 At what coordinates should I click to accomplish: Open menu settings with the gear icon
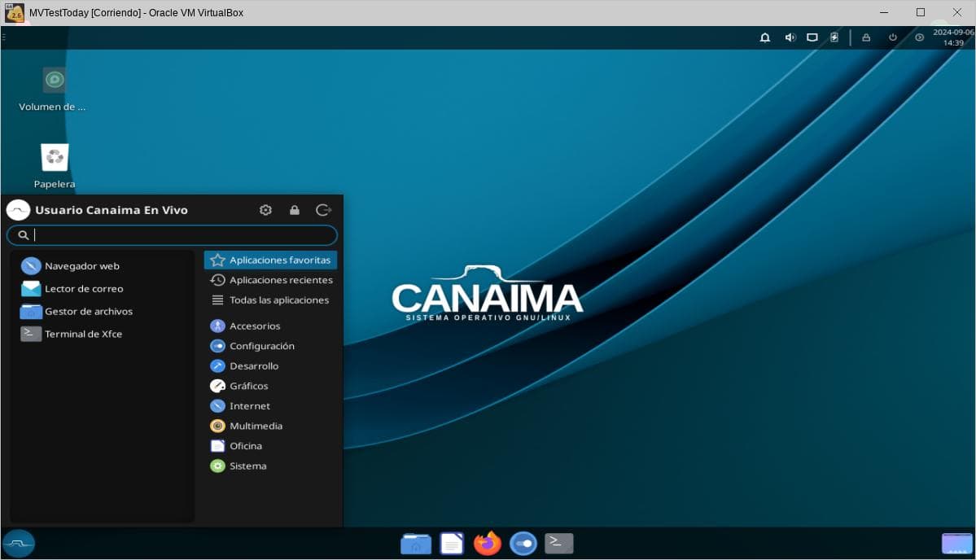tap(266, 210)
